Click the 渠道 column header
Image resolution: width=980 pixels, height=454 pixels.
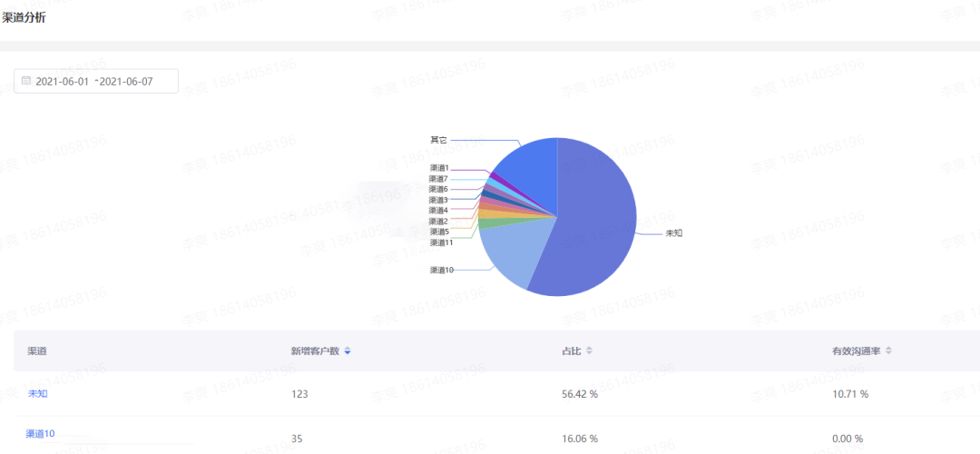click(x=37, y=351)
